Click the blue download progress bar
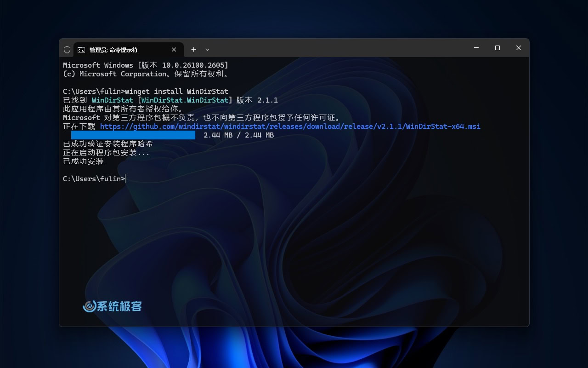This screenshot has width=588, height=368. tap(133, 135)
